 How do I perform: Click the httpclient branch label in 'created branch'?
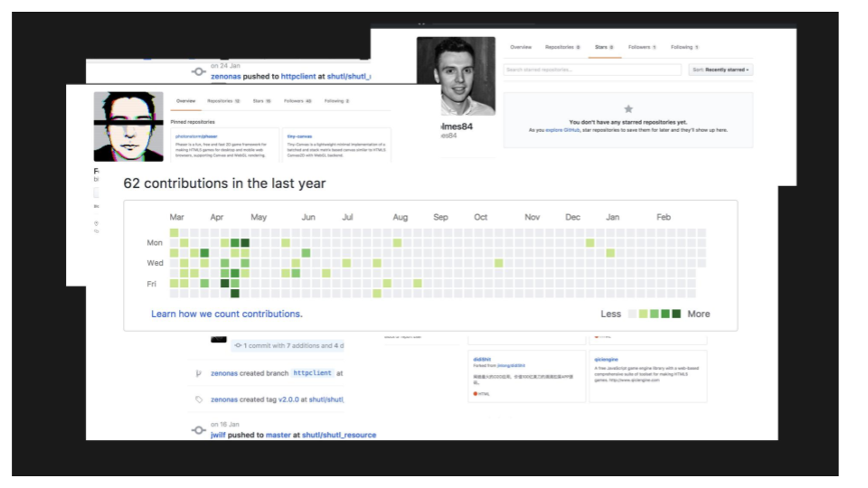pyautogui.click(x=312, y=373)
